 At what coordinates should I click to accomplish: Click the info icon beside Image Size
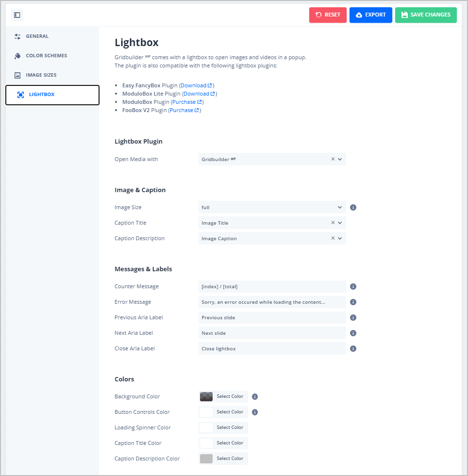pos(353,207)
